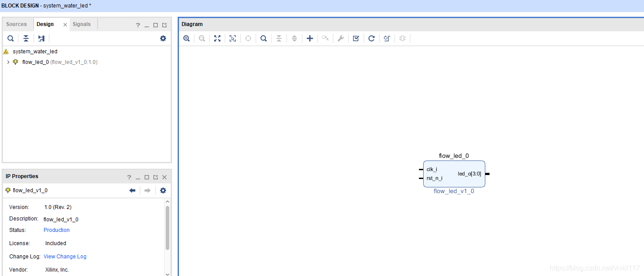Screen dimensions: 644x276
Task: Click the Make External icon
Action: [x=325, y=38]
